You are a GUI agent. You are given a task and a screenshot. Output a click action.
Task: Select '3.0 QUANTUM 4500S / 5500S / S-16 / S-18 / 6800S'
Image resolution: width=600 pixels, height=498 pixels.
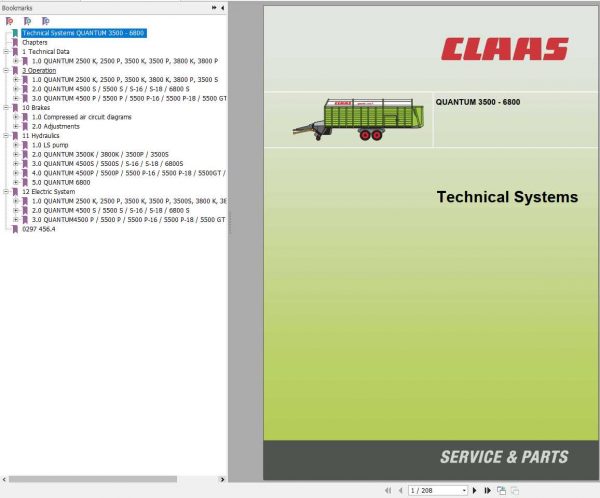[x=108, y=163]
